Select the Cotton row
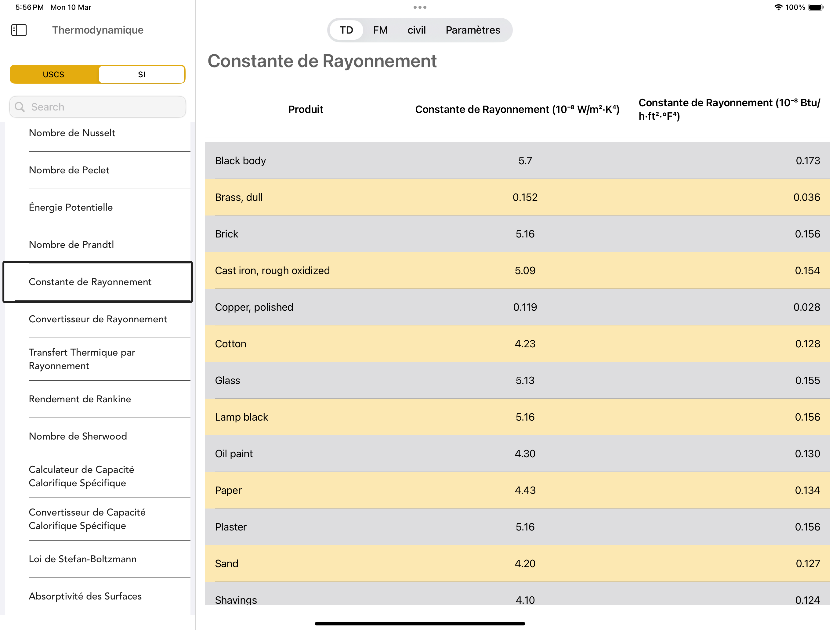The width and height of the screenshot is (840, 630). [x=517, y=344]
